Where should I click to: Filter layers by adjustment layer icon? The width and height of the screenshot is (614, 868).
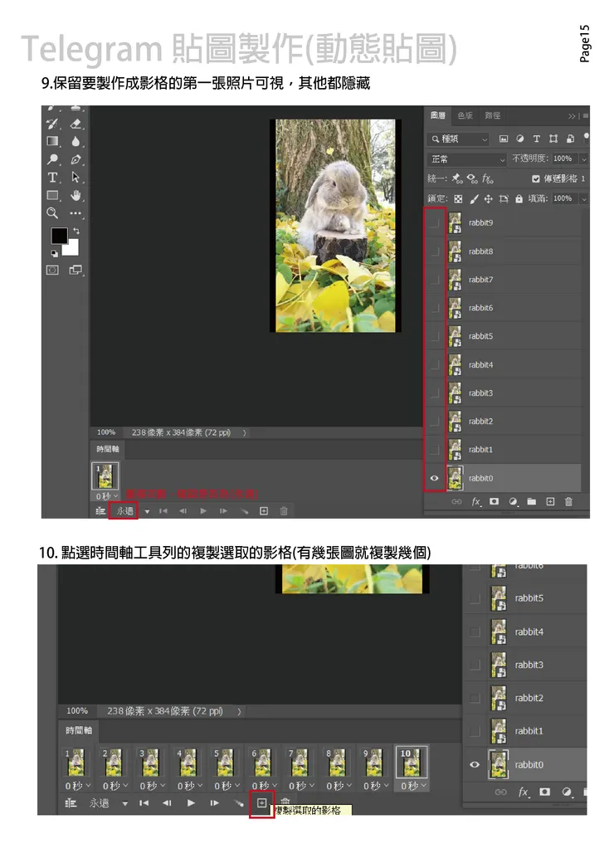pos(520,139)
